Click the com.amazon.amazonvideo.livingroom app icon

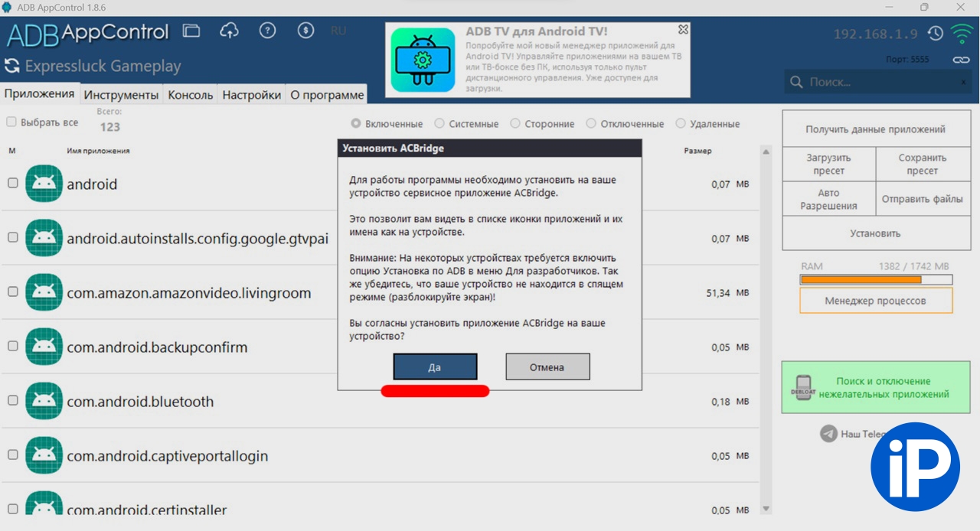(44, 292)
